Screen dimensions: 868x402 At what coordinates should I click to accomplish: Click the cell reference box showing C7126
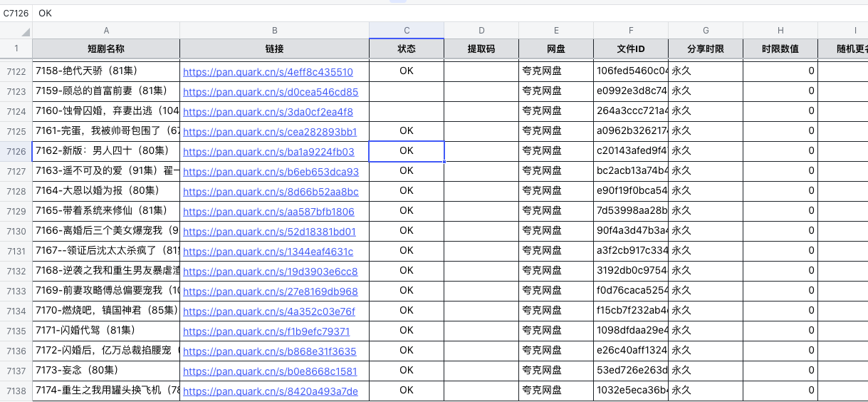point(16,13)
